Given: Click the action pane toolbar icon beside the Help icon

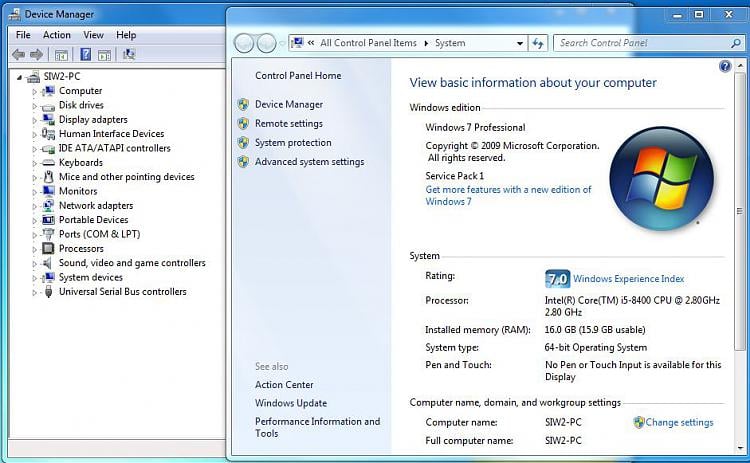Looking at the screenshot, I should click(104, 55).
